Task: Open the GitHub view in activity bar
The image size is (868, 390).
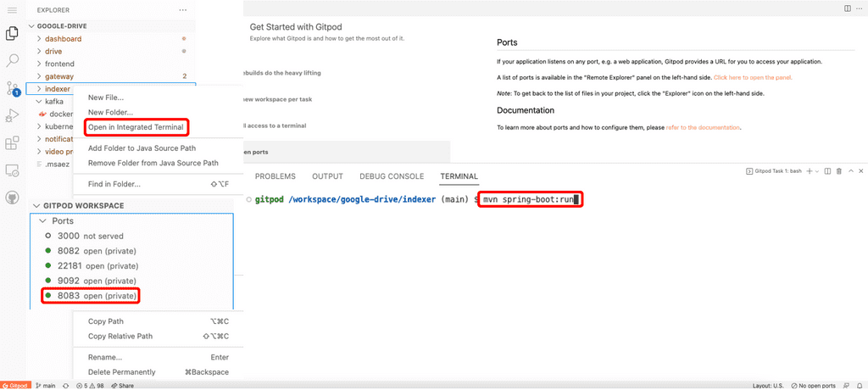Action: click(x=13, y=197)
